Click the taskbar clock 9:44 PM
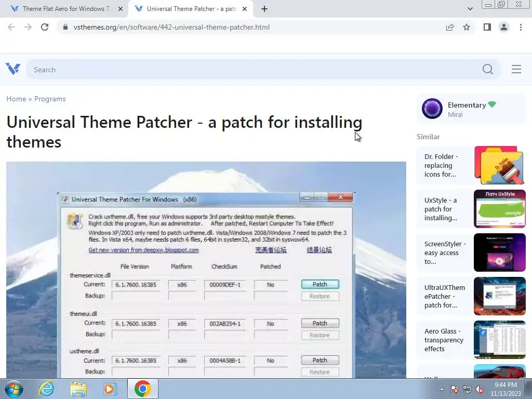 click(x=506, y=389)
